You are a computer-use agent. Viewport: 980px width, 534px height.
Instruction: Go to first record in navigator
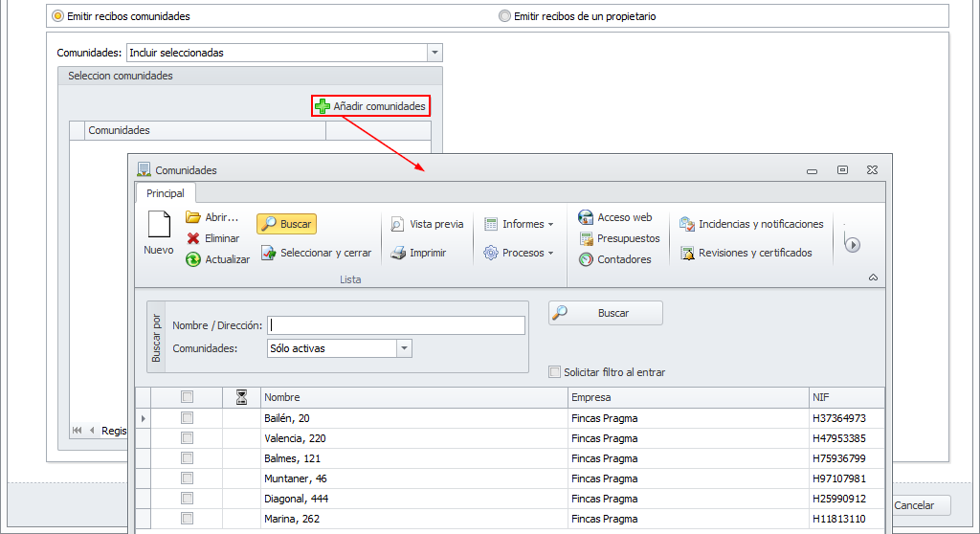(77, 431)
